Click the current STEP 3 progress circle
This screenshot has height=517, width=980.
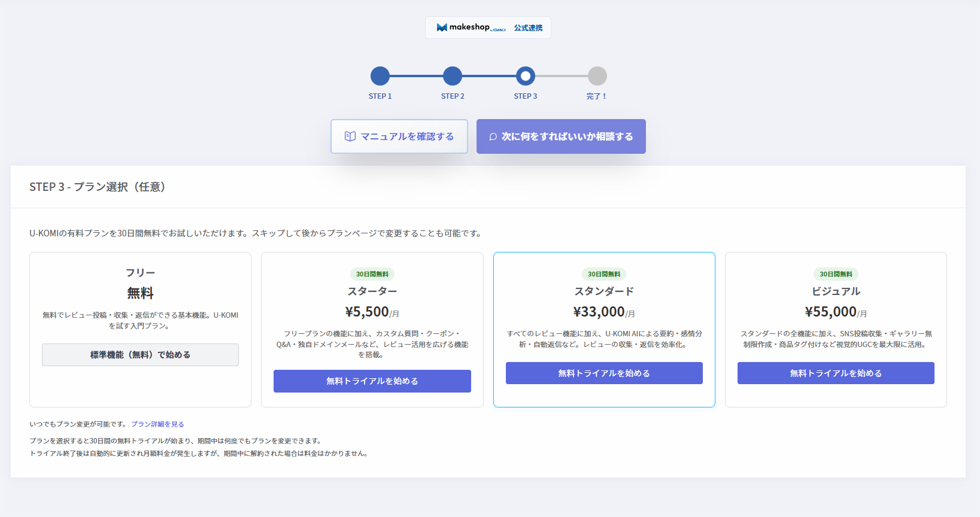pyautogui.click(x=525, y=76)
